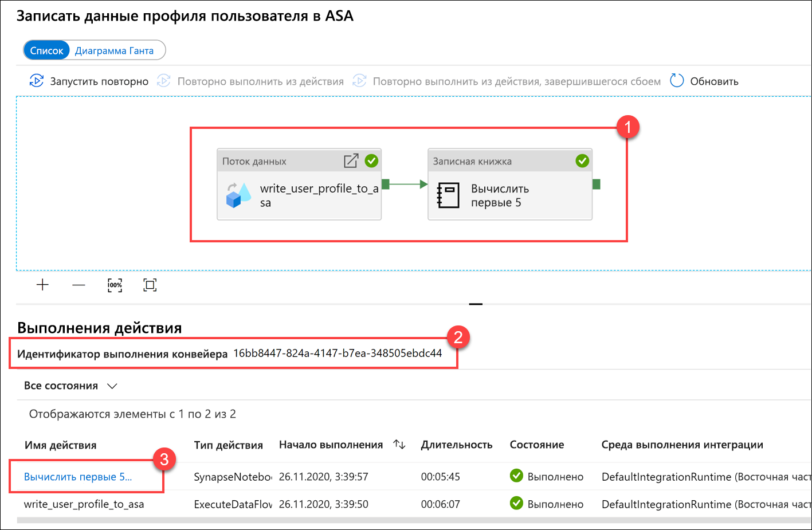The image size is (812, 530).
Task: Click the duration value 00:06:07
Action: pyautogui.click(x=440, y=504)
